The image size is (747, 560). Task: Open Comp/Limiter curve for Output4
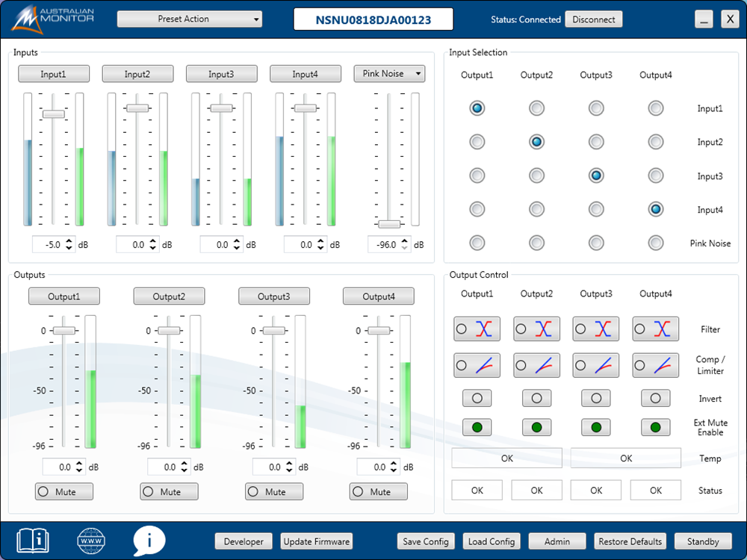click(x=656, y=365)
